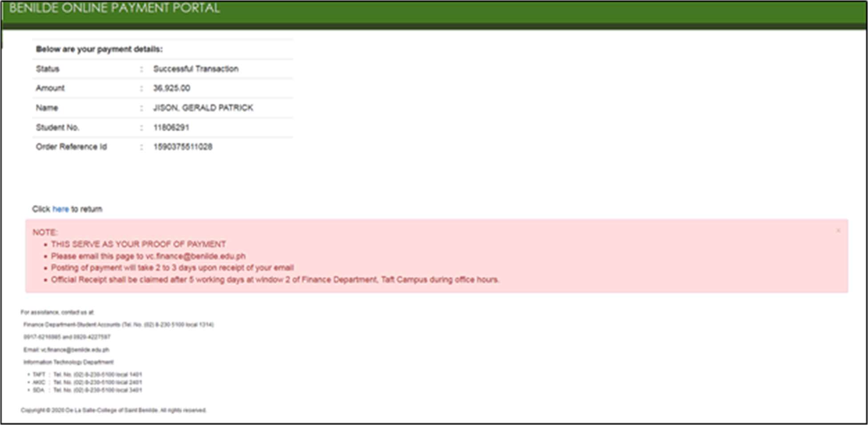Select the Successful Transaction status text
Screen dimensions: 868x425
pyautogui.click(x=196, y=69)
